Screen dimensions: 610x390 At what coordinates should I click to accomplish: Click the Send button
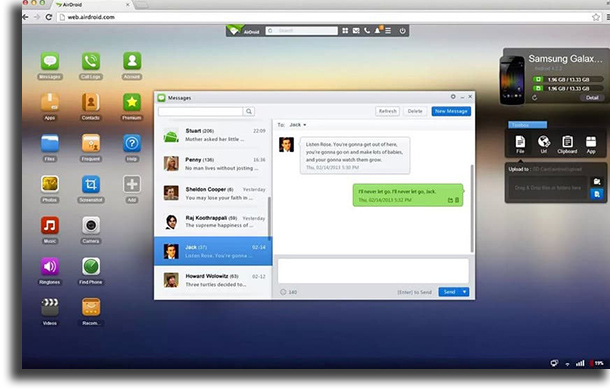point(449,292)
